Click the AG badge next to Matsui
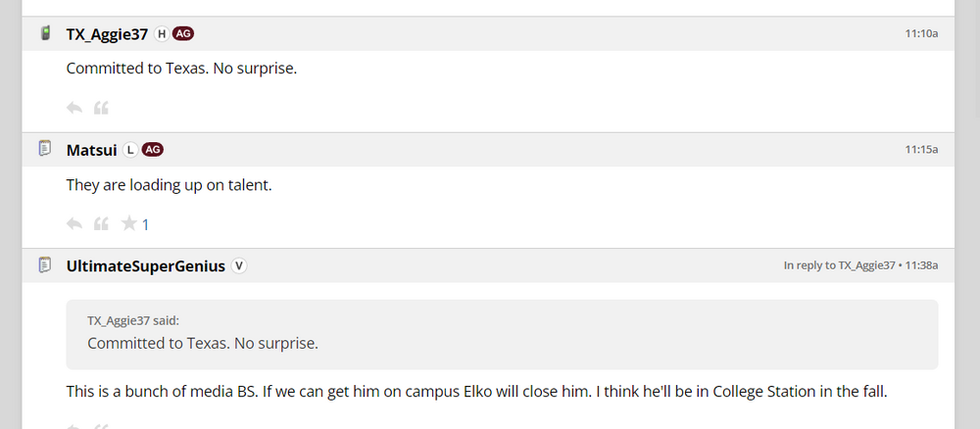Image resolution: width=980 pixels, height=429 pixels. [x=152, y=150]
